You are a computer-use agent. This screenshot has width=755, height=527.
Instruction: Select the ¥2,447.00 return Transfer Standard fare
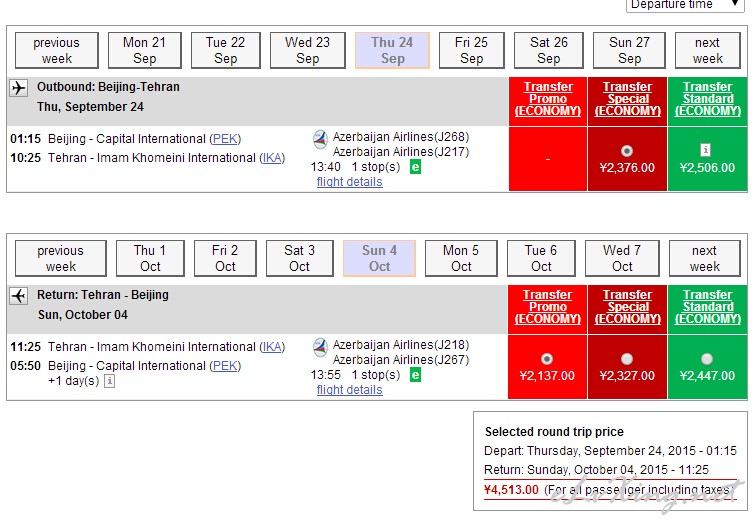pos(707,359)
